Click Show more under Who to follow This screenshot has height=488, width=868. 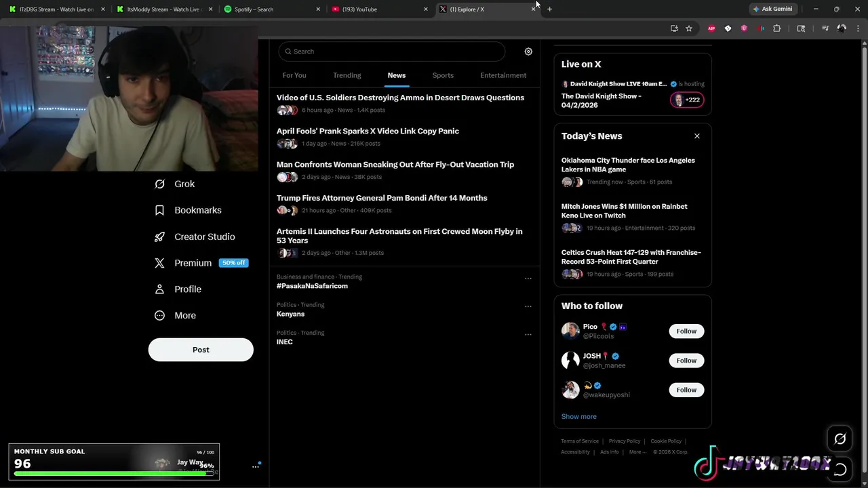coord(579,417)
